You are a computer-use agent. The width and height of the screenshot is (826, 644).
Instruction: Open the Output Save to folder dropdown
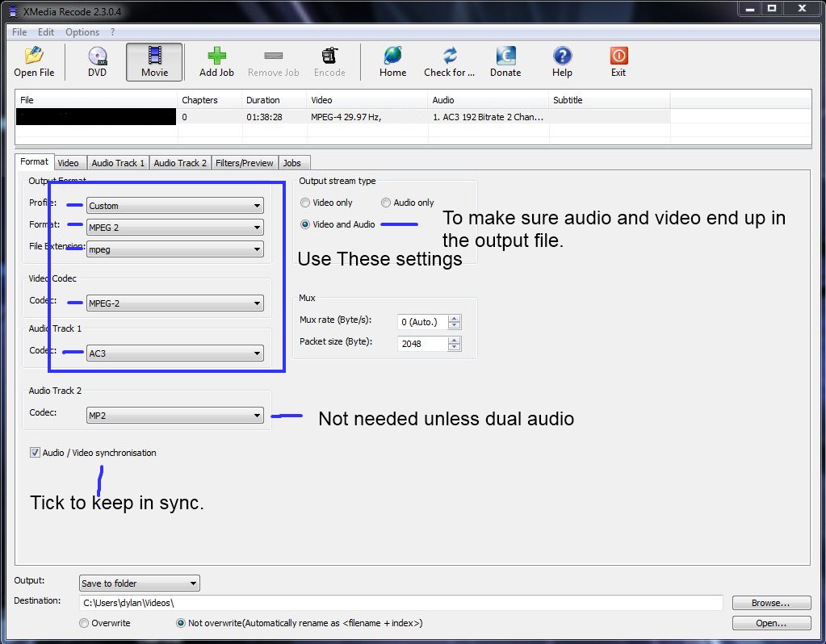coord(139,583)
